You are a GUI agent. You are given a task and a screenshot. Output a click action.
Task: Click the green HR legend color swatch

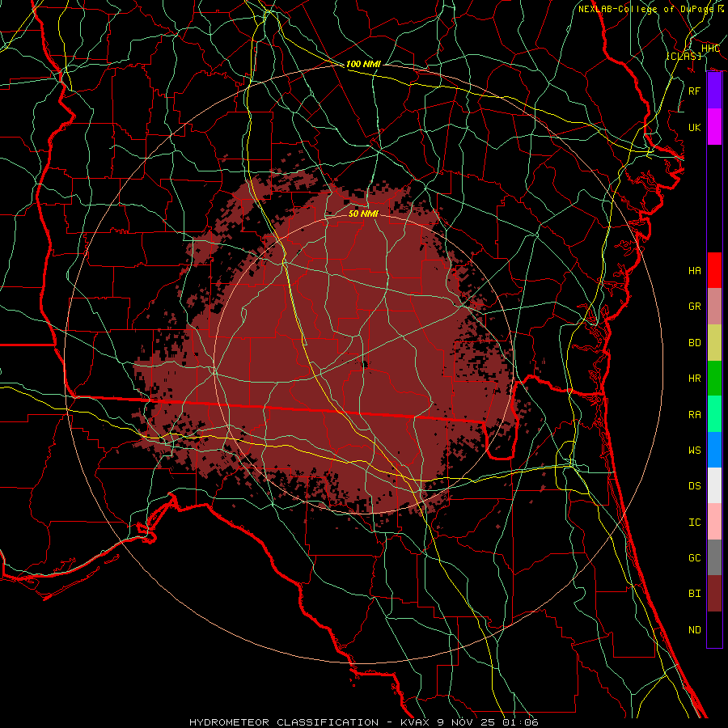click(714, 379)
